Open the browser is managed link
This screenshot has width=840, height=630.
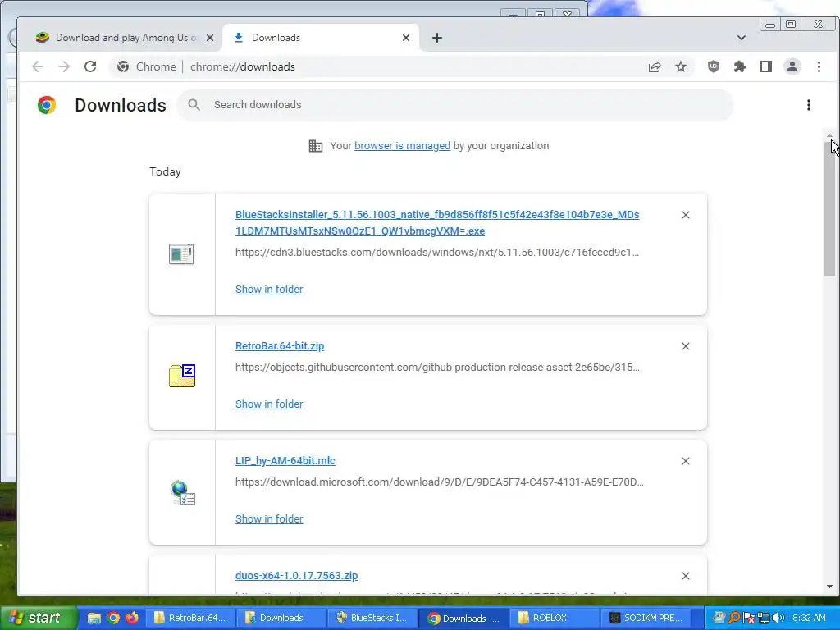[402, 146]
